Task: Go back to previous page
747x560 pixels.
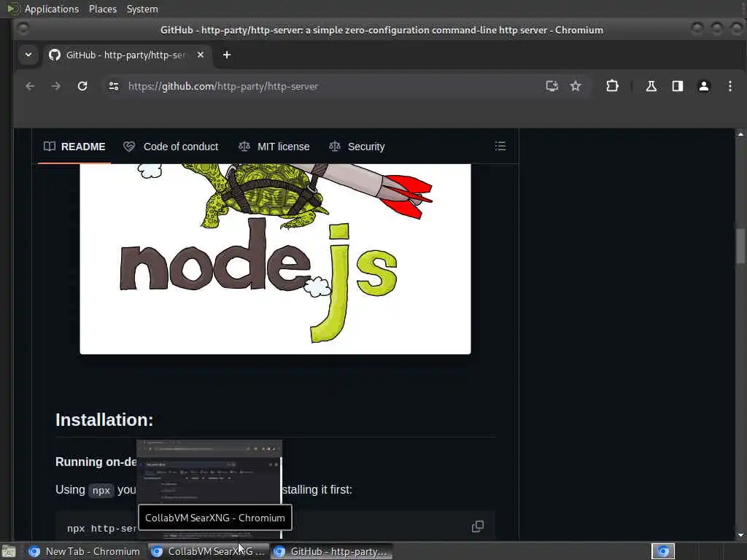Action: point(30,86)
